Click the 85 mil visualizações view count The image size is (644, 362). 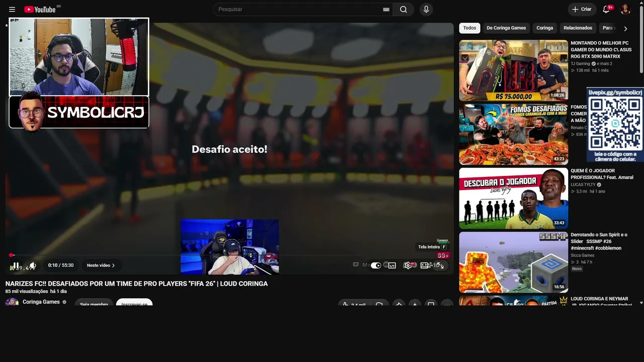click(27, 292)
